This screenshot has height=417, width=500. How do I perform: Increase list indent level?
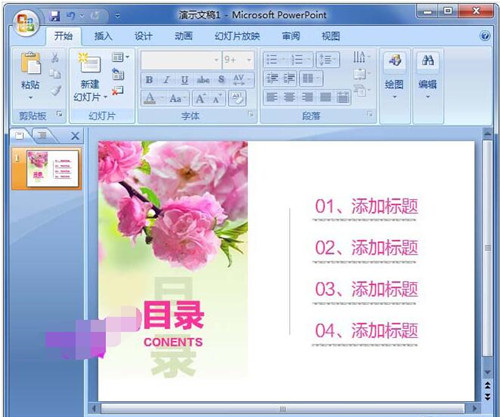click(x=289, y=79)
